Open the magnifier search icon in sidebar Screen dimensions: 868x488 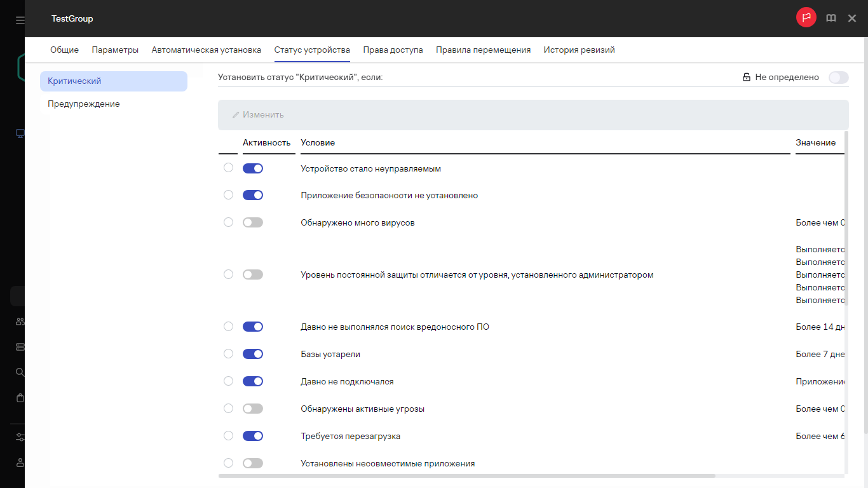point(20,372)
